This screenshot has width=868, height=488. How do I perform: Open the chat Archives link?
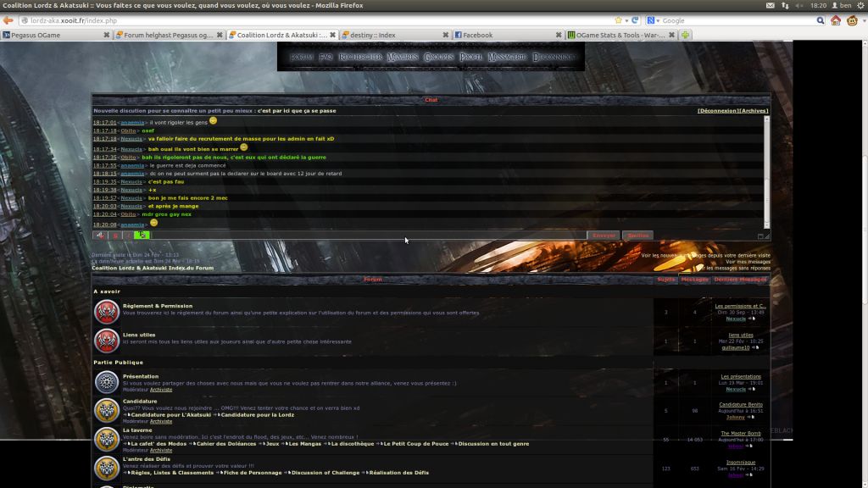pos(754,111)
